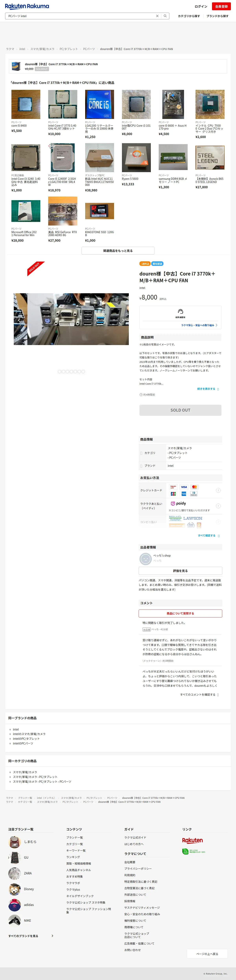Viewport: 236px width, 980px height.
Task: Expand payment methods with すべて確認する
Action: tap(208, 535)
